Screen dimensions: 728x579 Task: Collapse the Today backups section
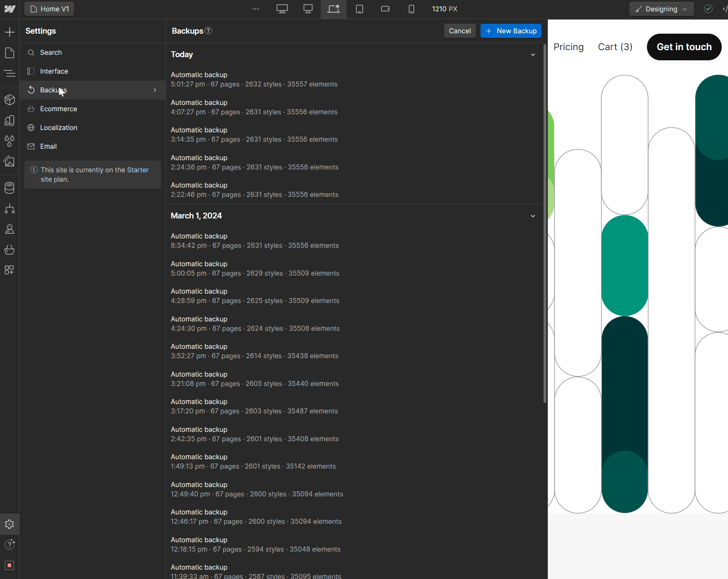(533, 55)
